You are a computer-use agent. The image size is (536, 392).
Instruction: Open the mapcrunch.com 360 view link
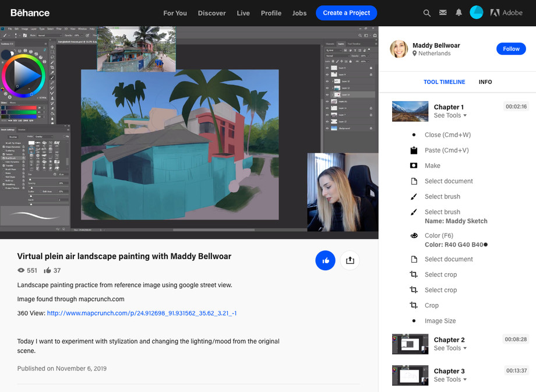click(142, 313)
